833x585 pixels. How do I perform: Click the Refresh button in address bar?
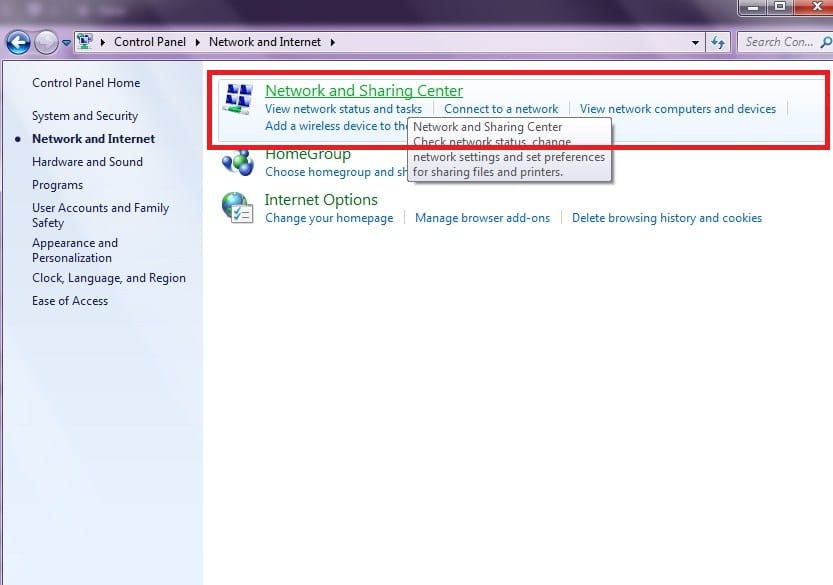click(x=718, y=43)
